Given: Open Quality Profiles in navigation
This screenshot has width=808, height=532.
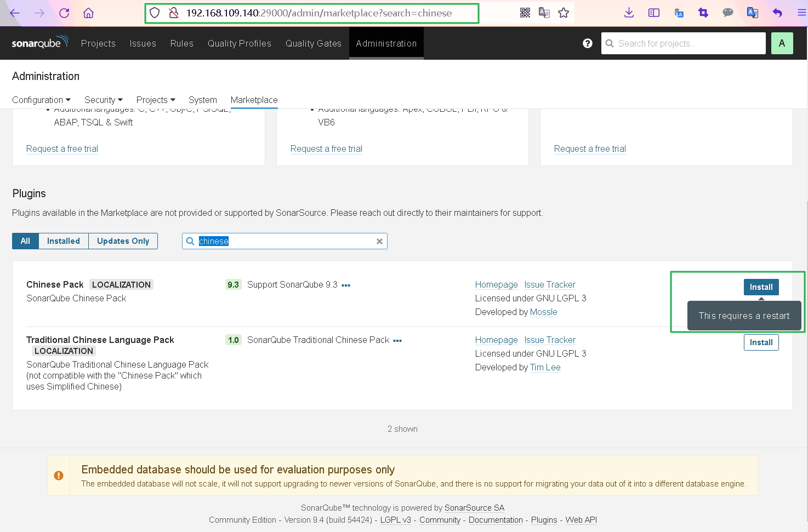Looking at the screenshot, I should [x=240, y=43].
